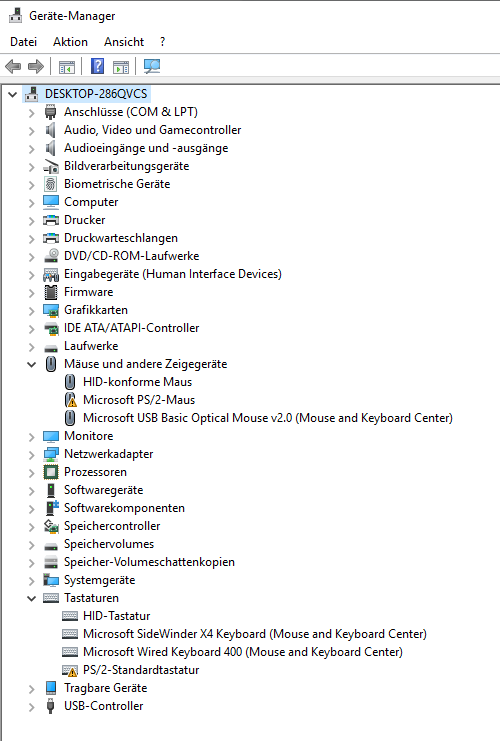Select the HID-Tastatur device label
This screenshot has height=741, width=500.
[116, 616]
